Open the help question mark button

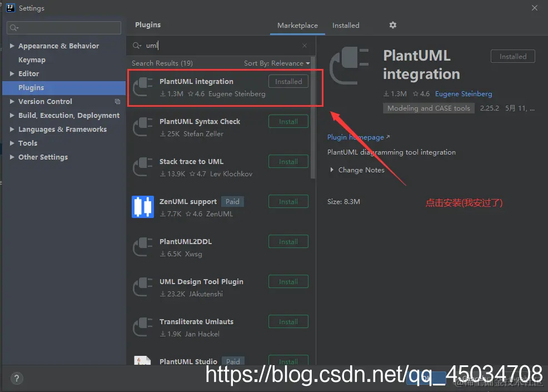coord(17,378)
